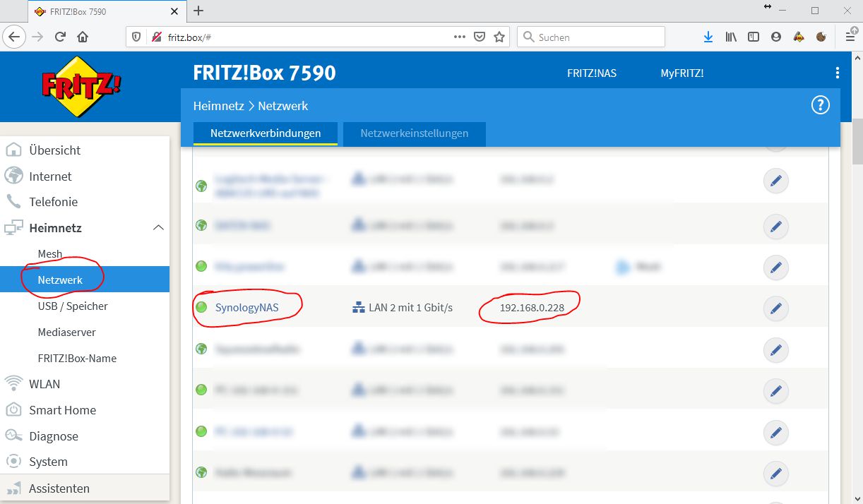Click the green status dot beside SynologyNAS

pos(201,307)
